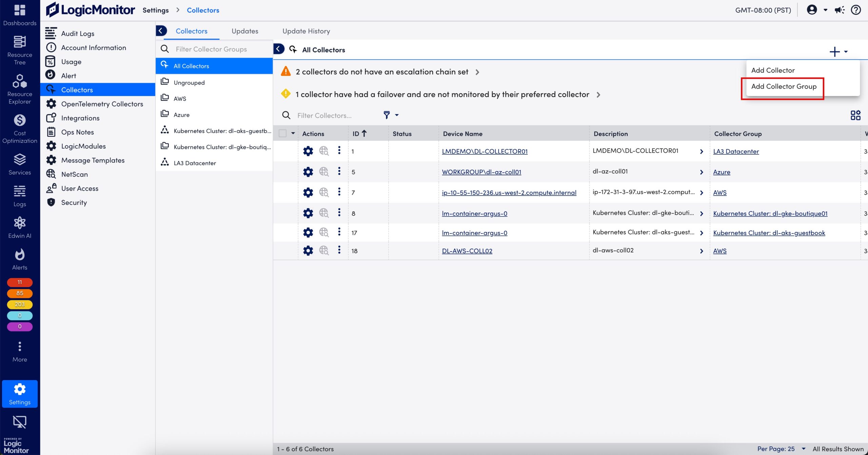The image size is (868, 455).
Task: Open the LA3 Datacenter collector group link
Action: pos(736,151)
